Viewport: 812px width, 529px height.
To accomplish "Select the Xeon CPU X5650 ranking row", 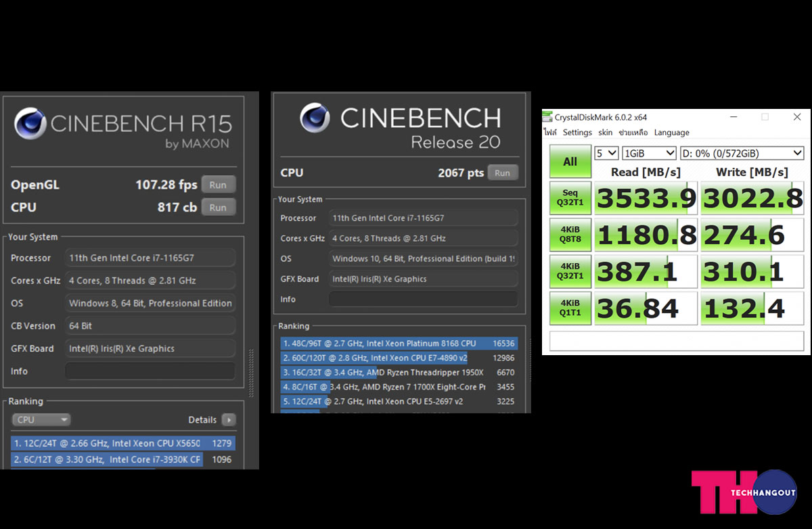I will point(122,444).
